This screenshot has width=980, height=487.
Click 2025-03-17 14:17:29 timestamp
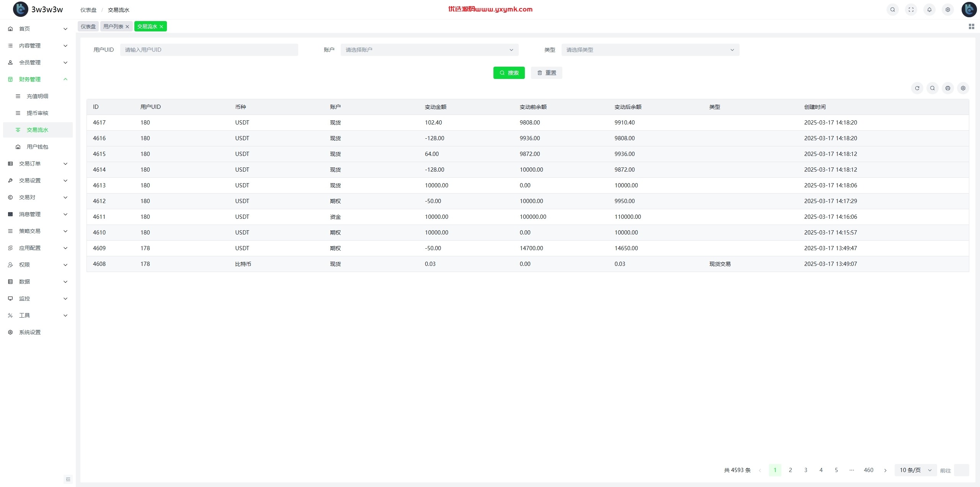click(830, 201)
